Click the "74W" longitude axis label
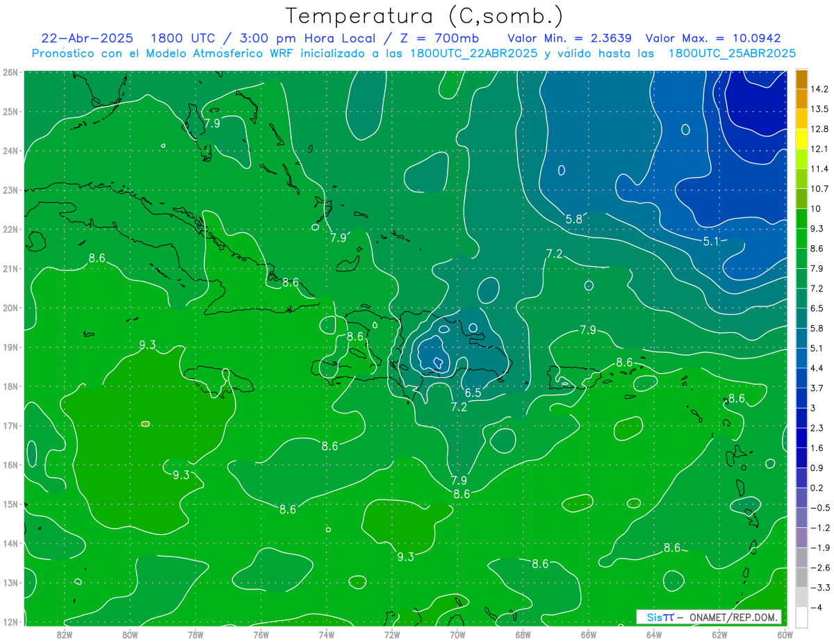 [x=327, y=634]
